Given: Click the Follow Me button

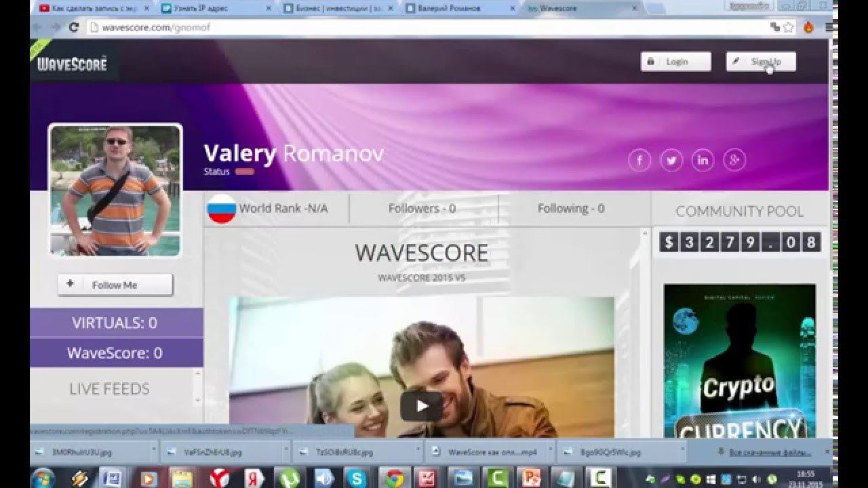Looking at the screenshot, I should (x=115, y=285).
